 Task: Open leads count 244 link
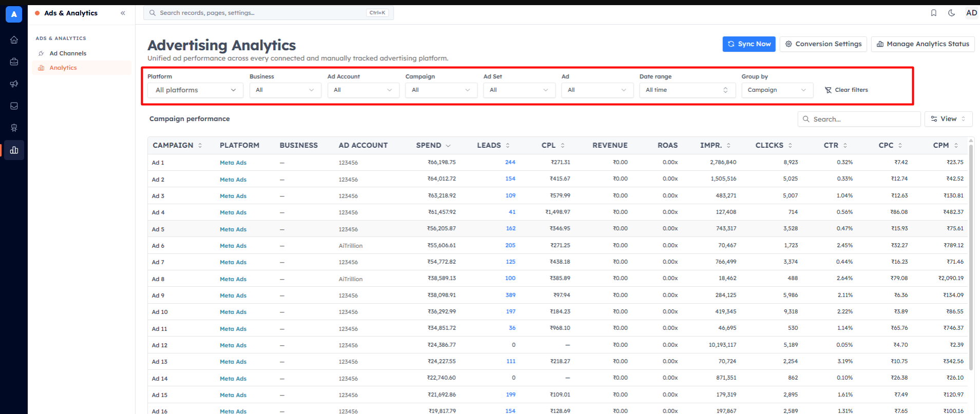[x=510, y=162]
